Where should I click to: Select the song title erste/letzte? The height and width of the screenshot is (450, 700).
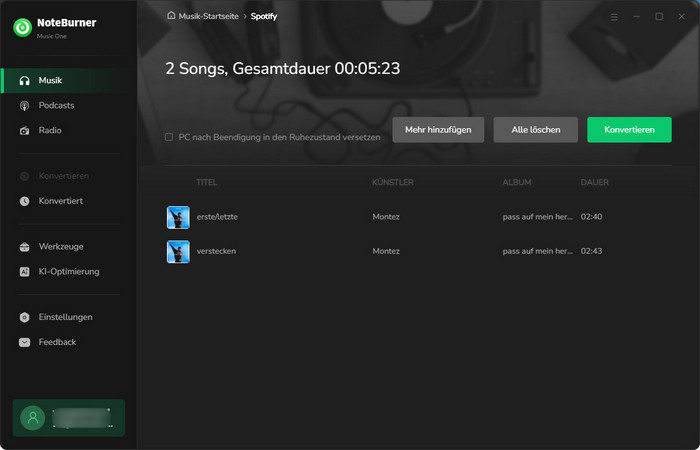pyautogui.click(x=217, y=217)
